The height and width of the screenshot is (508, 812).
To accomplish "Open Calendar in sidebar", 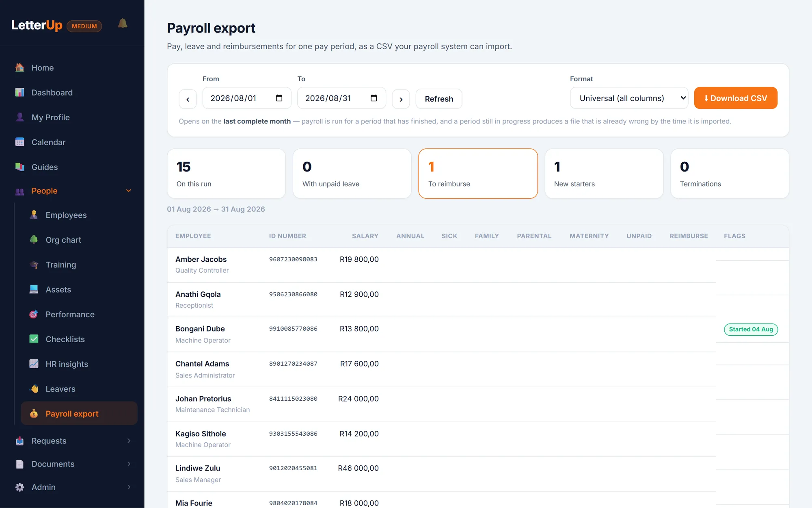I will tap(72, 142).
